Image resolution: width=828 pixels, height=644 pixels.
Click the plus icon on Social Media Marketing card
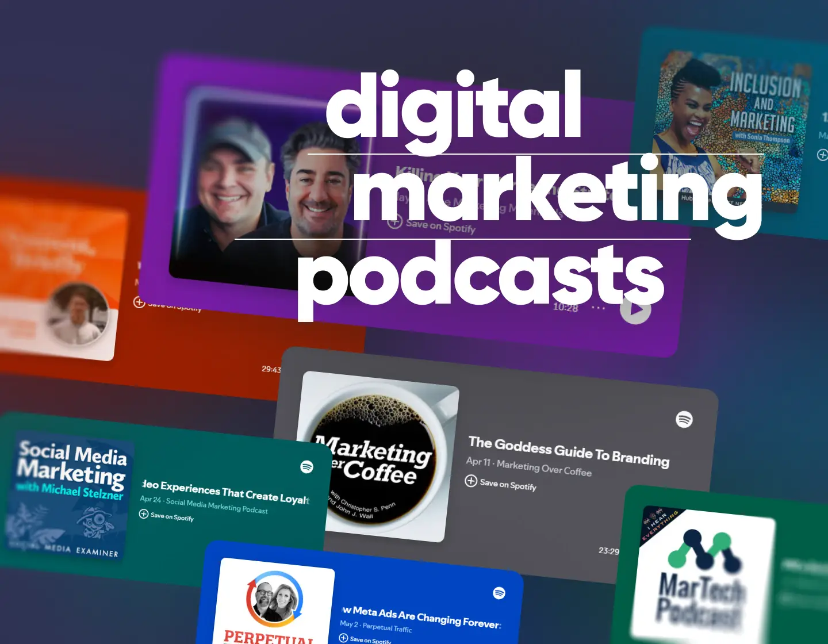[x=144, y=513]
